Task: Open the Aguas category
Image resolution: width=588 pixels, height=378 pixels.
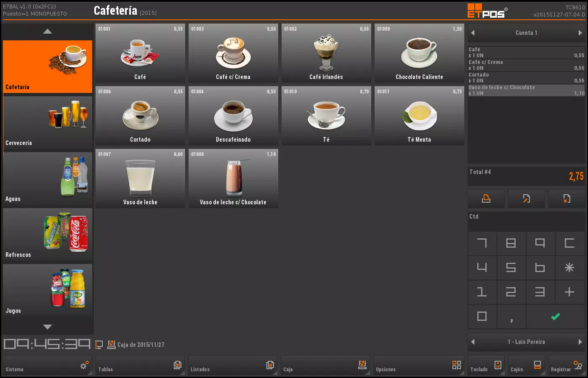Action: click(x=48, y=178)
